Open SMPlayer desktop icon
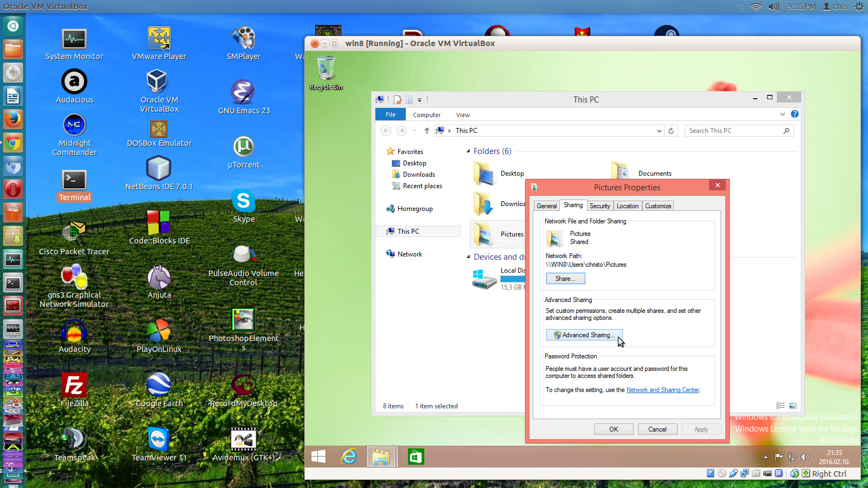 (244, 39)
